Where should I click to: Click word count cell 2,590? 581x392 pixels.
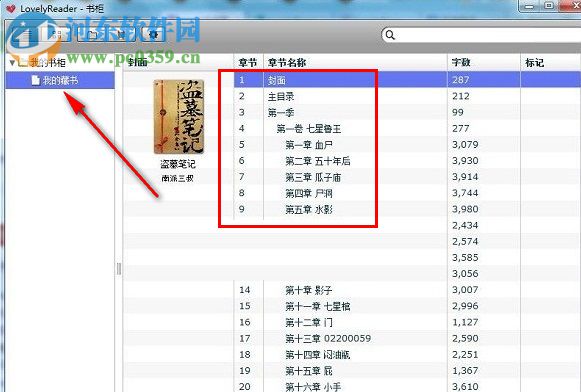(465, 339)
